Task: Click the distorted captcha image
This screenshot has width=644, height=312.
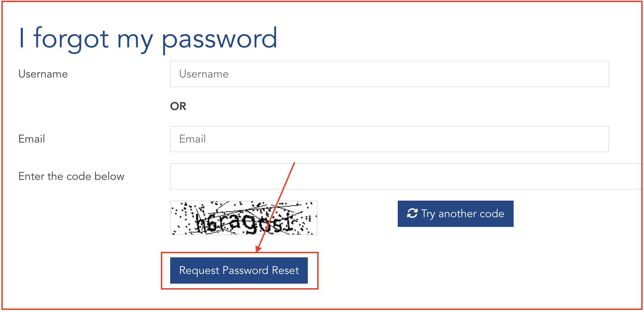Action: coord(243,218)
